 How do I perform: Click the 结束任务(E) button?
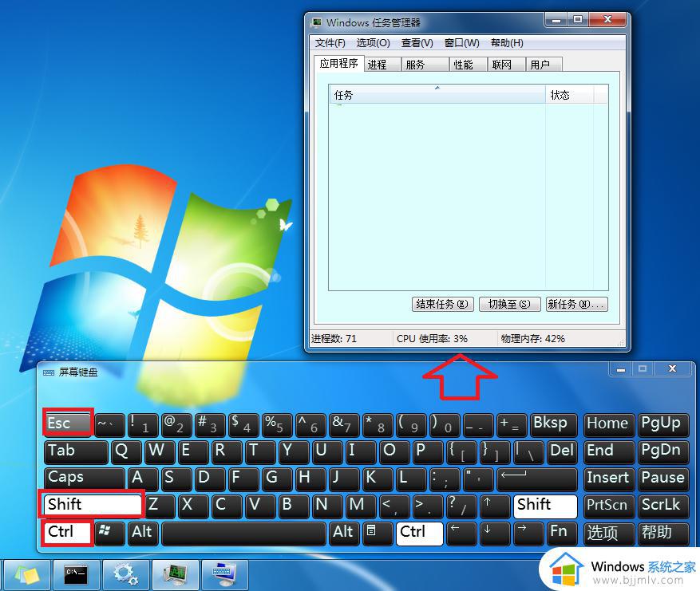(x=442, y=304)
